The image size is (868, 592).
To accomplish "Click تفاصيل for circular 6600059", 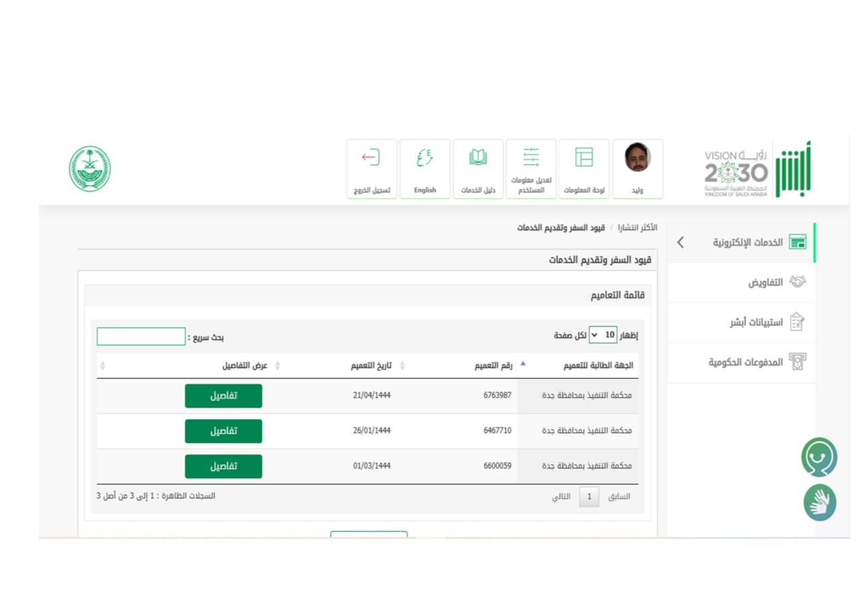I will tap(223, 466).
